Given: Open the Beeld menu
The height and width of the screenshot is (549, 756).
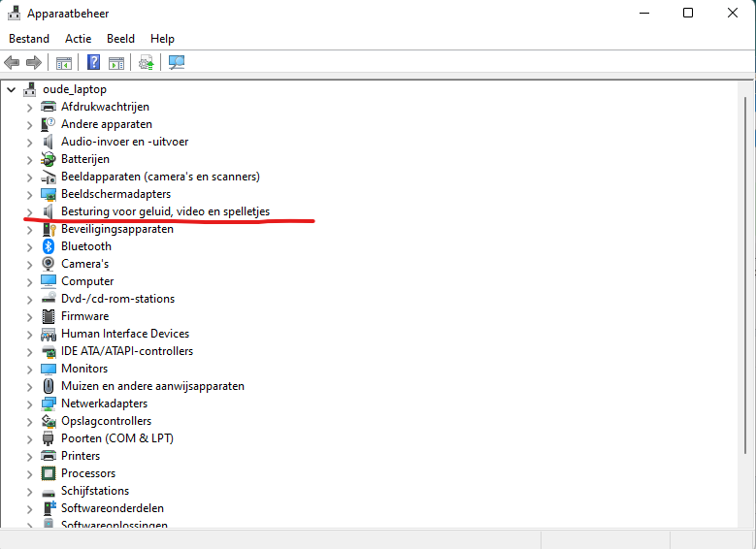Looking at the screenshot, I should coord(121,39).
